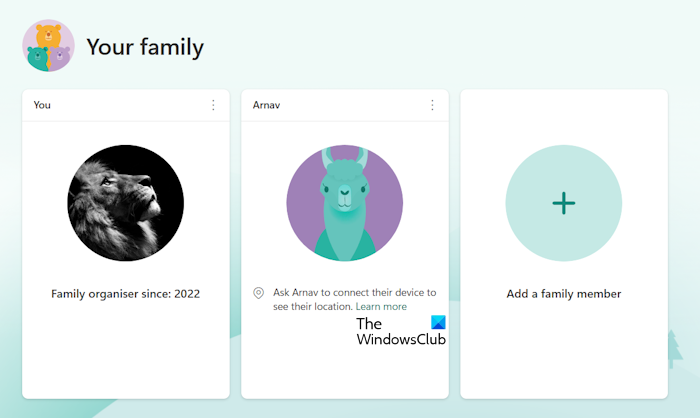Click Family organiser since 2022 text

[126, 294]
